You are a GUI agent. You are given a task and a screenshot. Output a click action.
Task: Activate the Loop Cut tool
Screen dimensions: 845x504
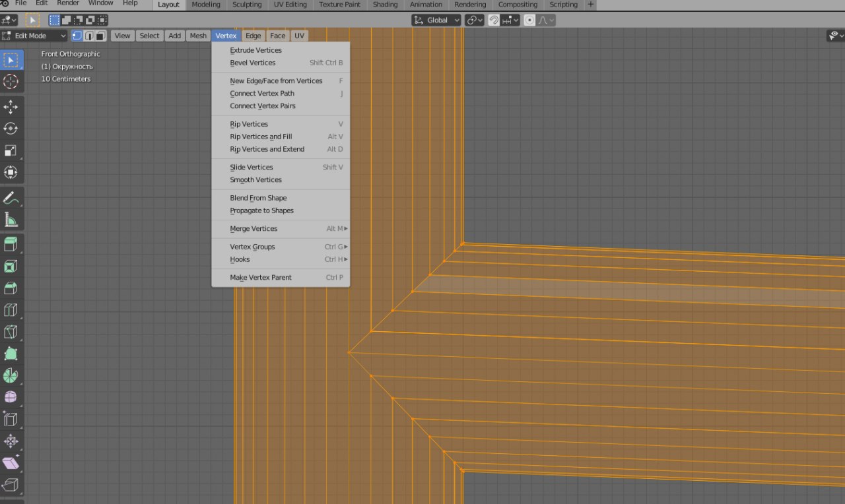tap(11, 310)
